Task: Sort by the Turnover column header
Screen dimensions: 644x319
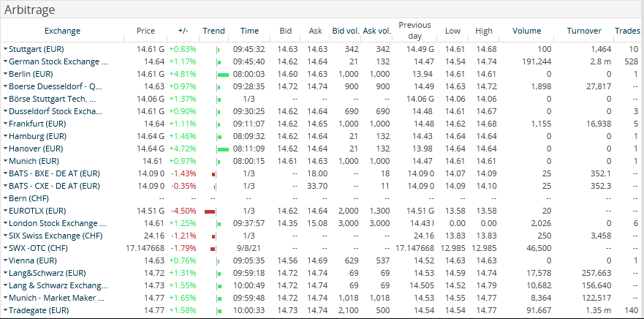Action: [583, 31]
